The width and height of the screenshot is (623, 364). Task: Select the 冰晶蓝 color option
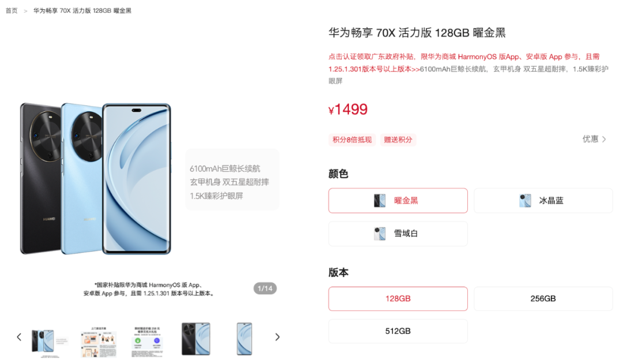click(543, 201)
